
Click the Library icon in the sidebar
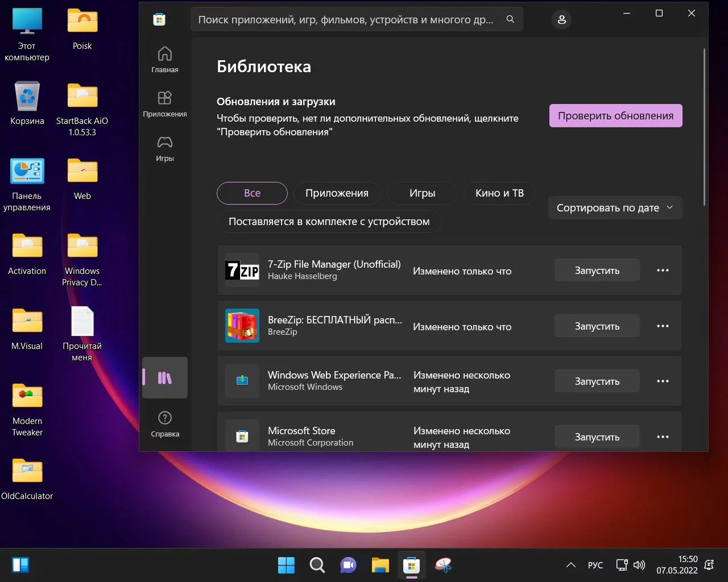tap(164, 378)
